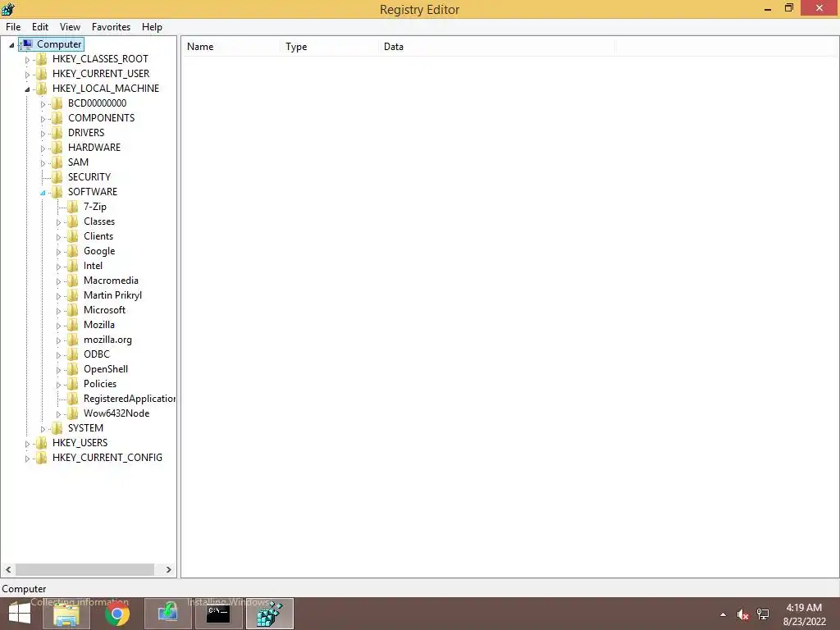Open the View menu
The width and height of the screenshot is (840, 630).
(70, 27)
